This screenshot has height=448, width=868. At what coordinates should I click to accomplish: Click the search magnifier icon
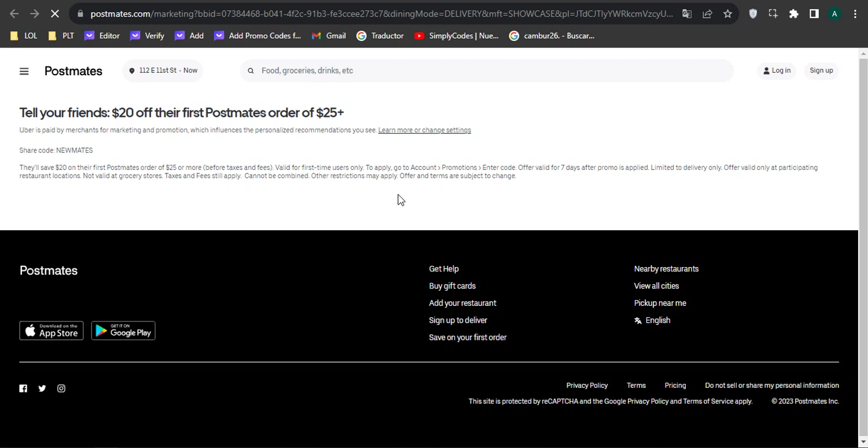click(251, 71)
